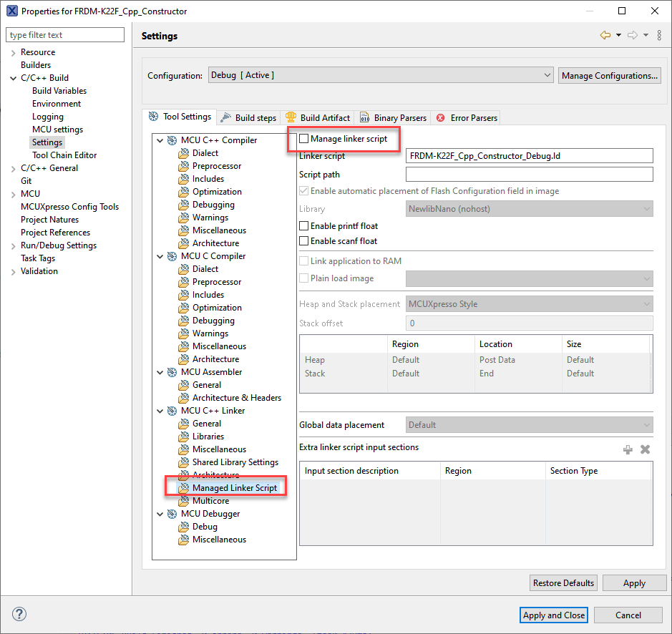Click the add input section plus icon
Screen dimensions: 672x634
tap(628, 449)
